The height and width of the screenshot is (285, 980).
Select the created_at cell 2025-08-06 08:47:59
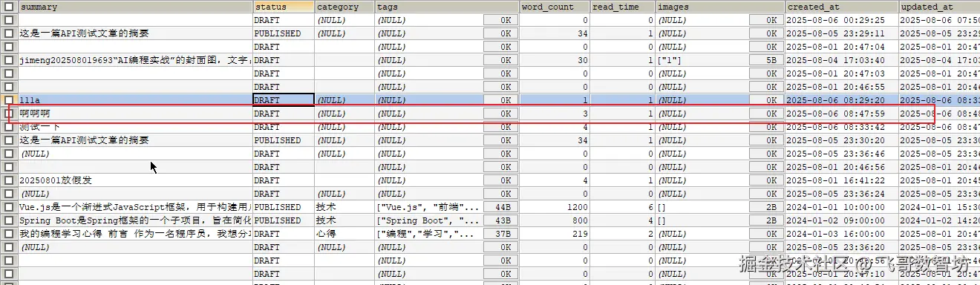[x=841, y=114]
